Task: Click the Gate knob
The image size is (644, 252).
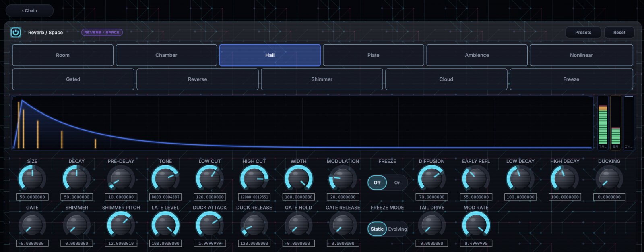Action: 32,225
